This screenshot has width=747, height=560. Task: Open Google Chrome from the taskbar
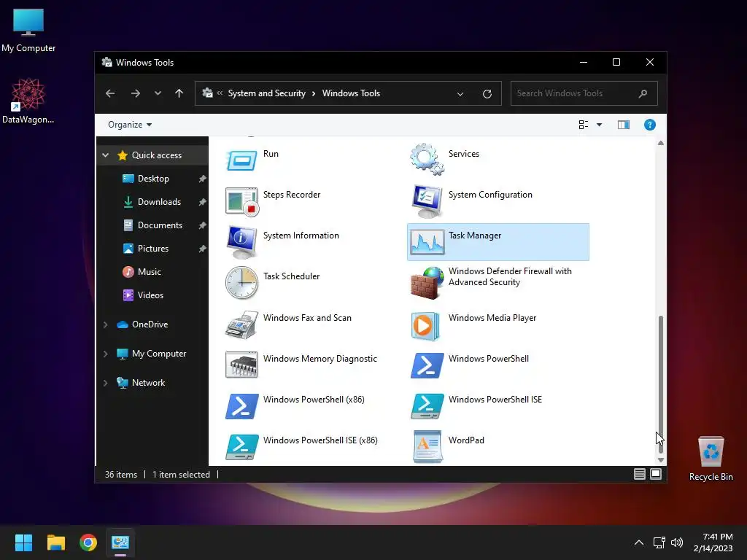pyautogui.click(x=88, y=542)
